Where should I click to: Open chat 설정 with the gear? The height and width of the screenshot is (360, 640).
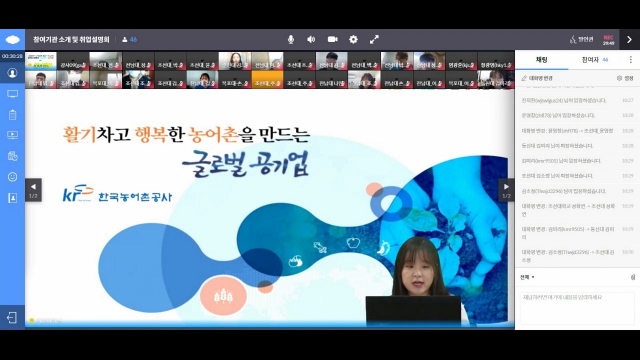625,78
